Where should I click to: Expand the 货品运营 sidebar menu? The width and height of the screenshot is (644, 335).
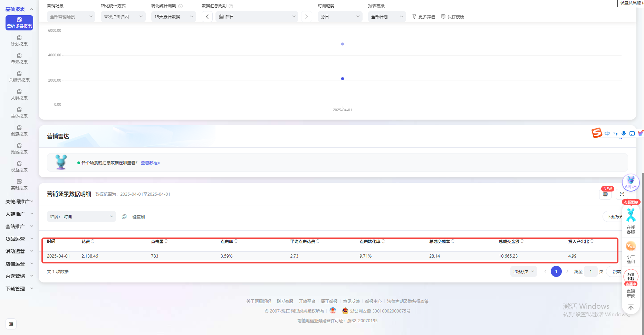[19, 239]
